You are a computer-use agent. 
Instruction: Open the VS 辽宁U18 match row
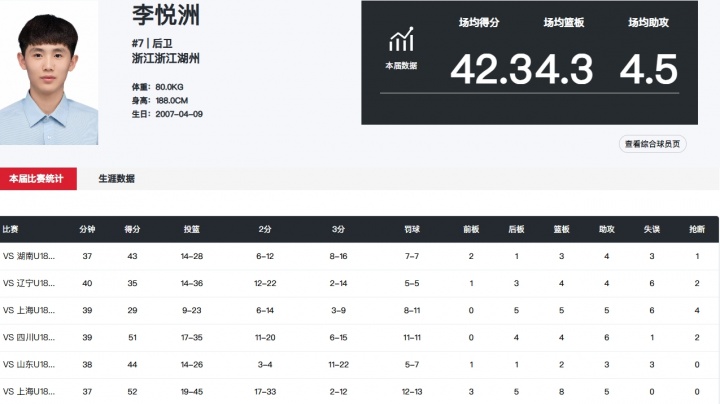[x=30, y=284]
